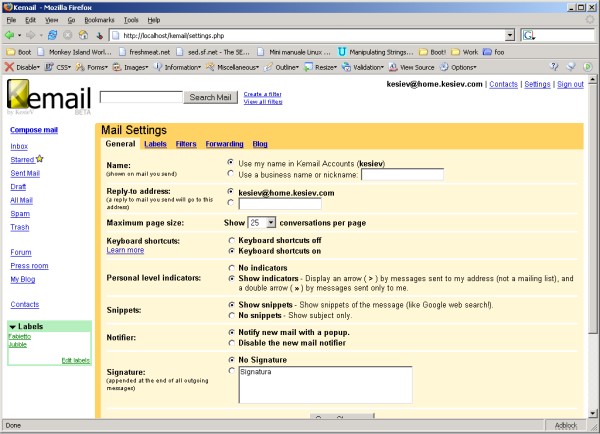Switch to the Filters settings tab

[x=186, y=144]
